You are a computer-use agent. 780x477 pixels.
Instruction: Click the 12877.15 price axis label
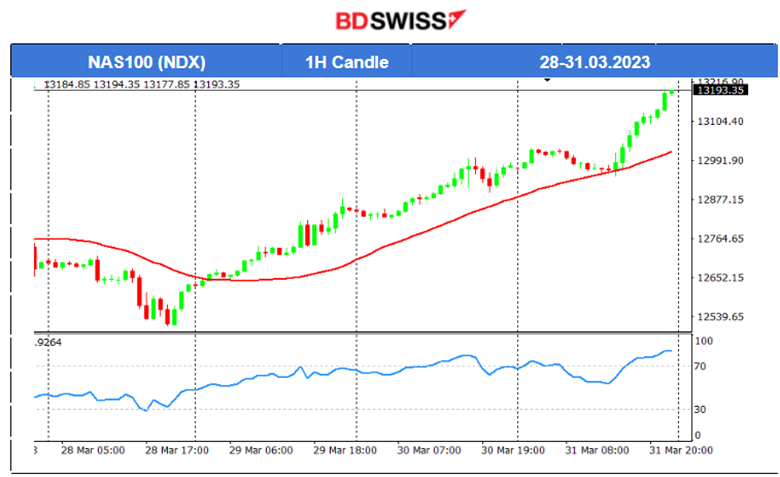(720, 199)
